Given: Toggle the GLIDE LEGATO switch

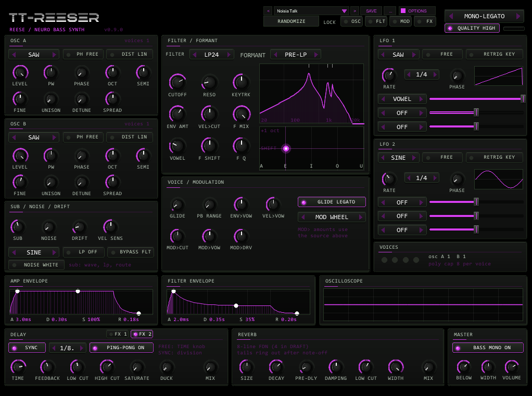Looking at the screenshot, I should coord(332,202).
